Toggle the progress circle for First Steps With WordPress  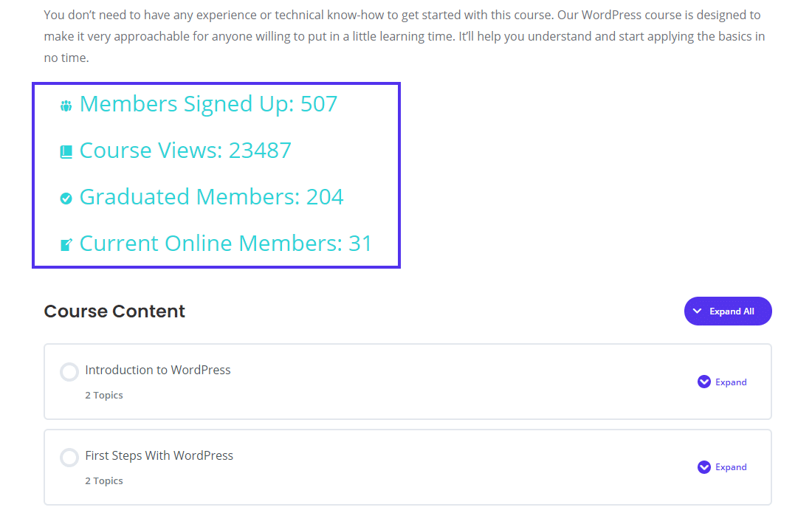(69, 458)
